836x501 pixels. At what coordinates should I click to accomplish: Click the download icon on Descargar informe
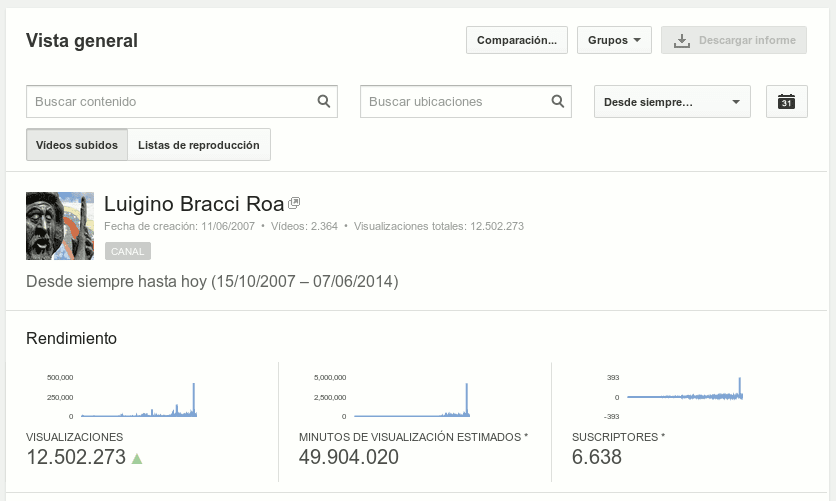681,41
